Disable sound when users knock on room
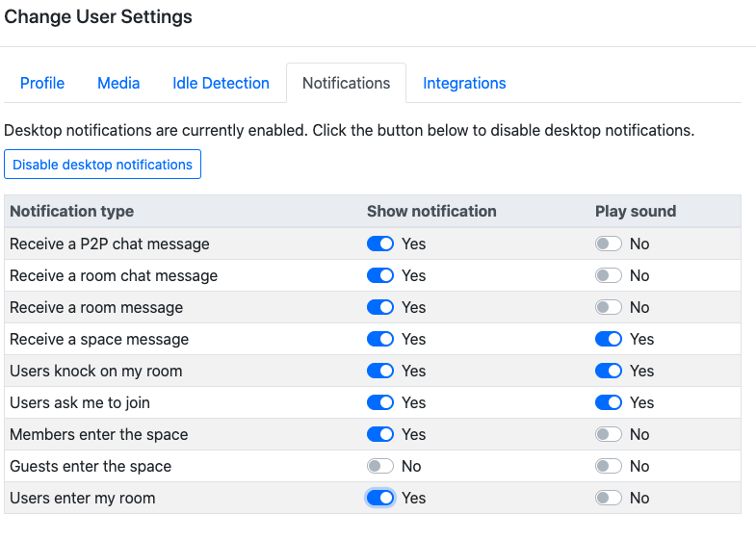 tap(609, 372)
